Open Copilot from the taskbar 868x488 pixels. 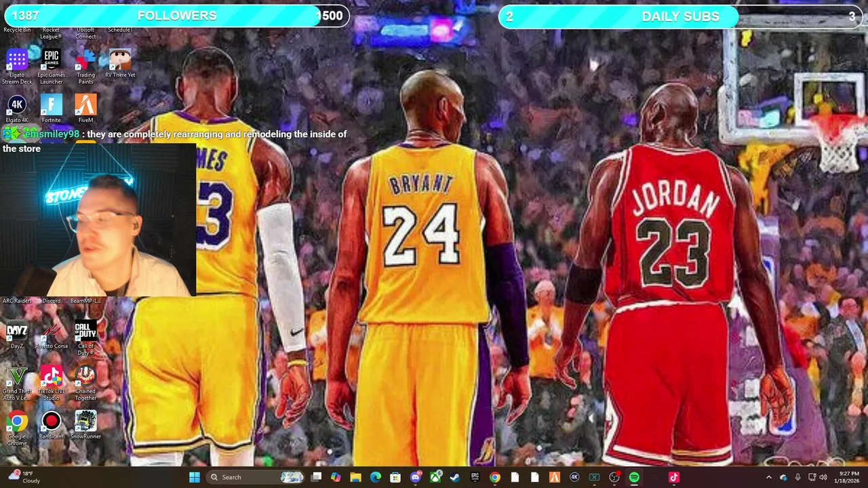pyautogui.click(x=335, y=477)
